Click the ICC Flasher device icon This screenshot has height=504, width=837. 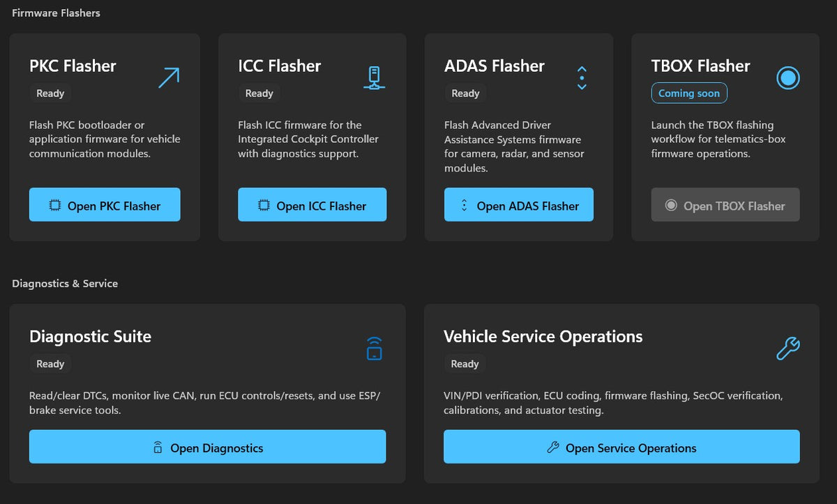375,77
